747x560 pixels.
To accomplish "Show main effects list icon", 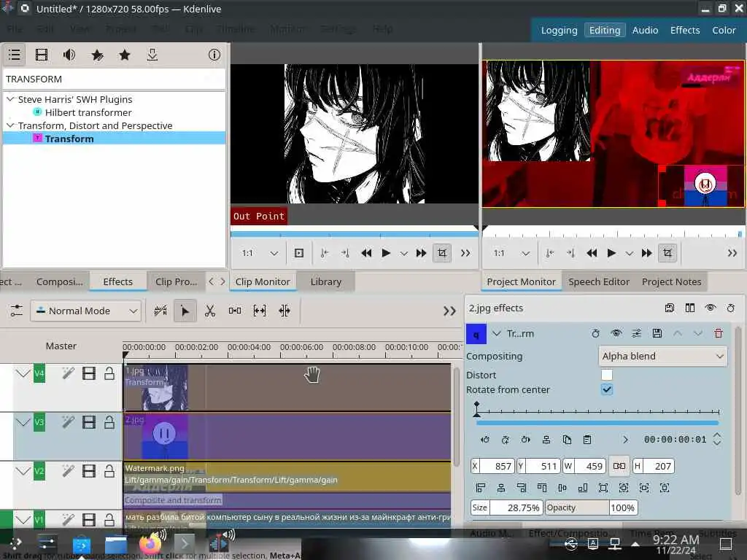I will 15,55.
